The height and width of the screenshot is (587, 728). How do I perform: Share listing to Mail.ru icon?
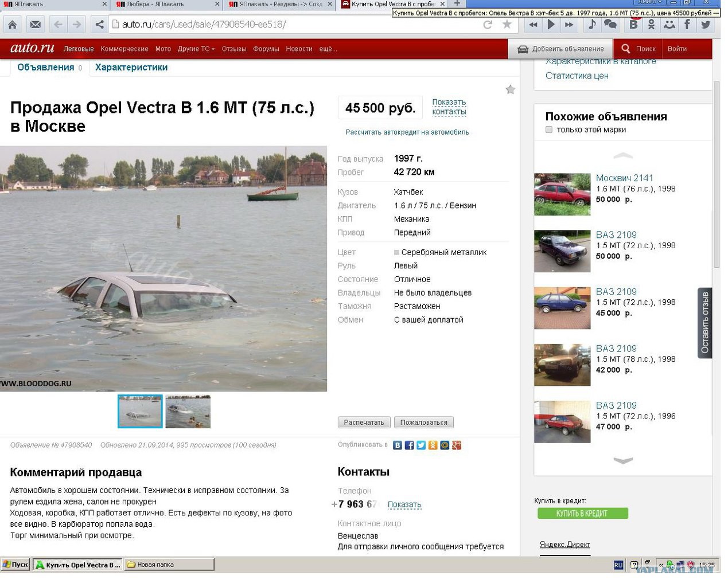pyautogui.click(x=445, y=445)
